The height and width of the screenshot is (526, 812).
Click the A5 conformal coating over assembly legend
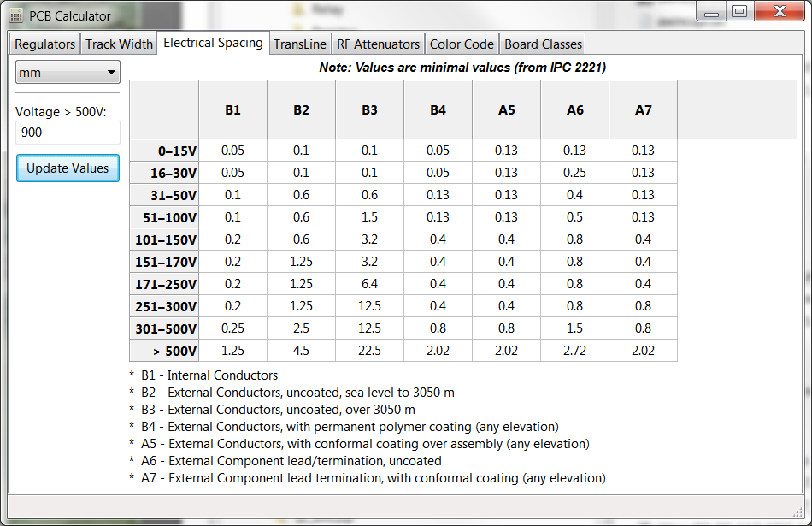tap(359, 444)
